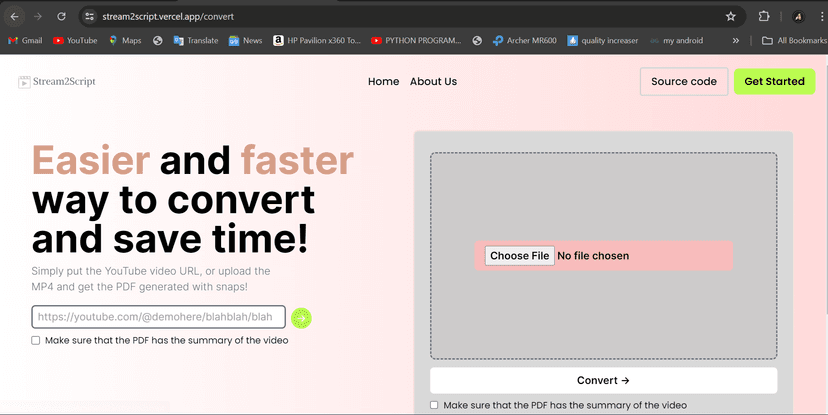Viewport: 828px width, 415px height.
Task: Click the Choose File button
Action: [520, 256]
